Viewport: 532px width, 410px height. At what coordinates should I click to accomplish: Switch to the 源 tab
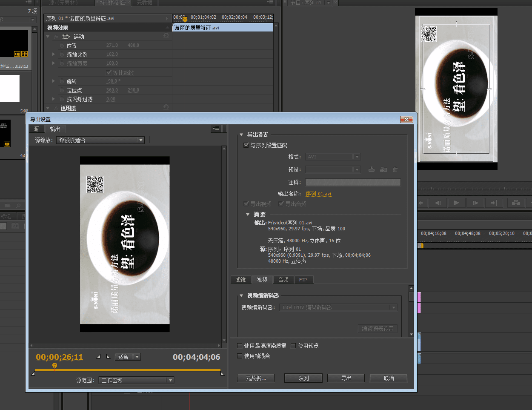pyautogui.click(x=37, y=129)
